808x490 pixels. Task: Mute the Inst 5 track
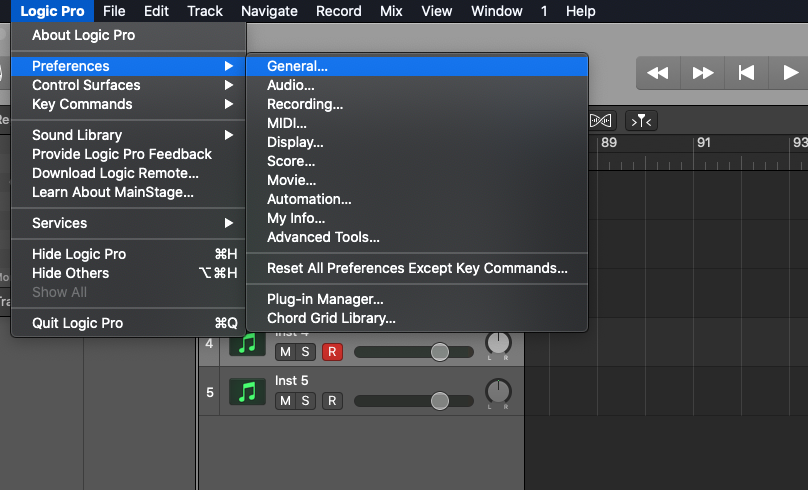click(x=285, y=401)
